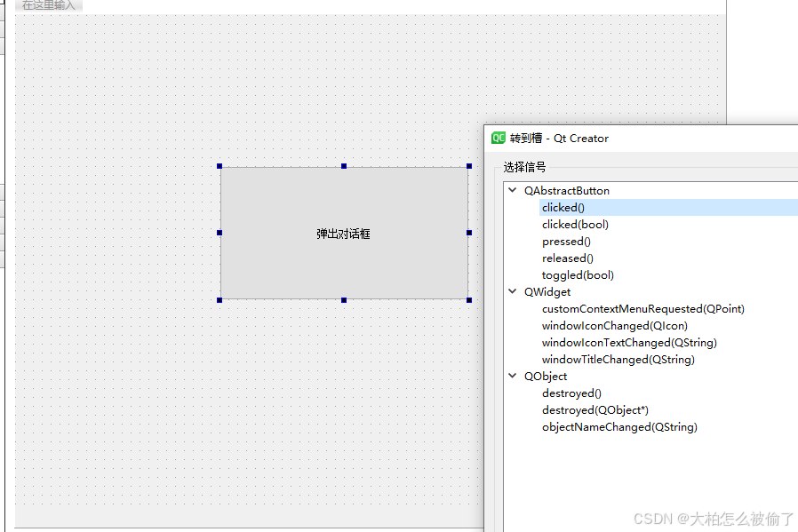The image size is (798, 532).
Task: Click the Qt Creator logo in dialog title
Action: pyautogui.click(x=499, y=138)
